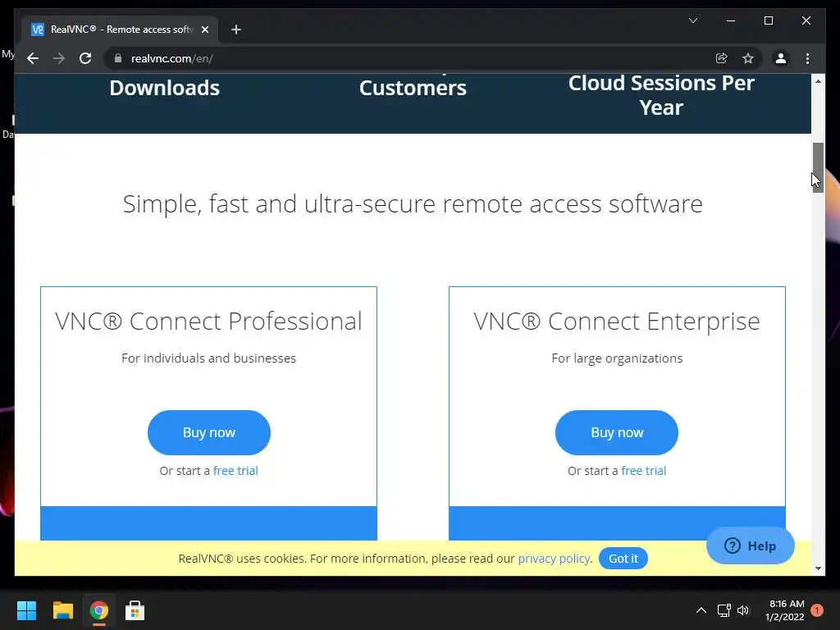Screen dimensions: 840x630
Task: Open the Windows Start menu
Action: click(x=26, y=610)
